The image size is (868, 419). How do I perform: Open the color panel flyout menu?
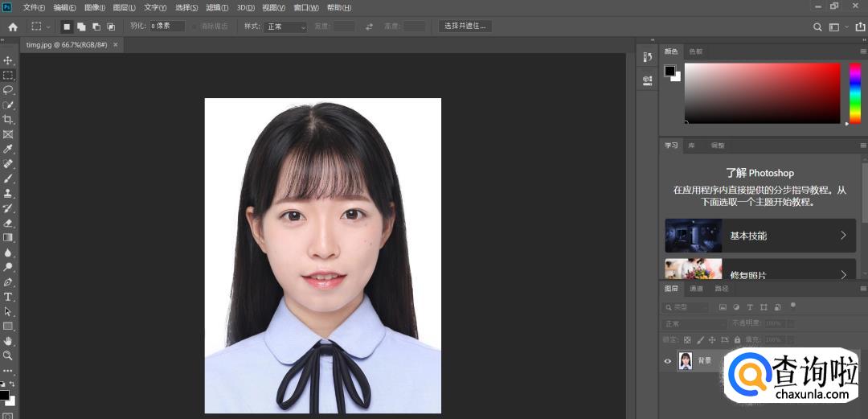pyautogui.click(x=862, y=51)
